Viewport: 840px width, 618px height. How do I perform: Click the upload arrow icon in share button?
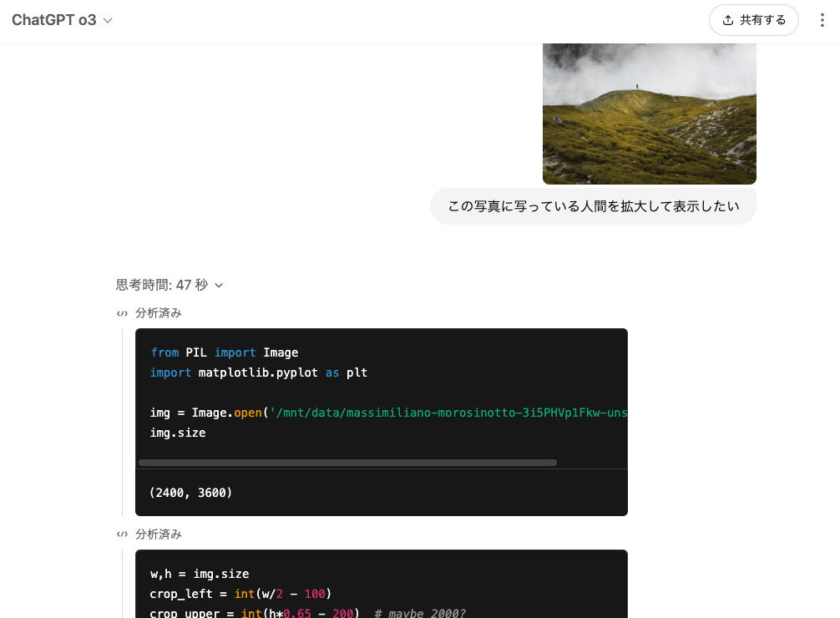pyautogui.click(x=728, y=20)
